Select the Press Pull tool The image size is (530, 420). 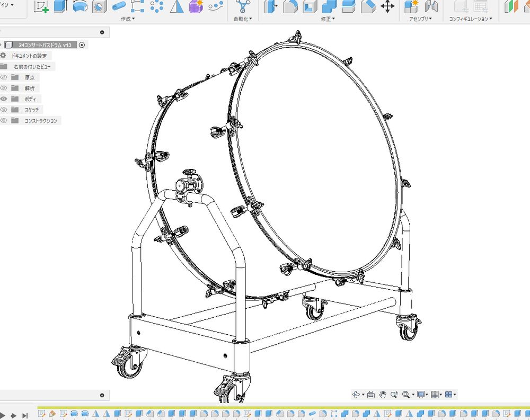coord(270,6)
